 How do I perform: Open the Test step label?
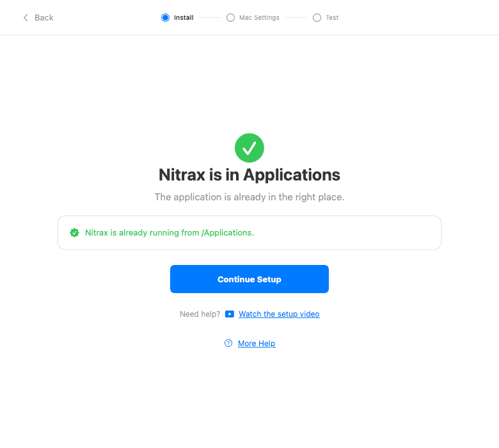coord(332,17)
